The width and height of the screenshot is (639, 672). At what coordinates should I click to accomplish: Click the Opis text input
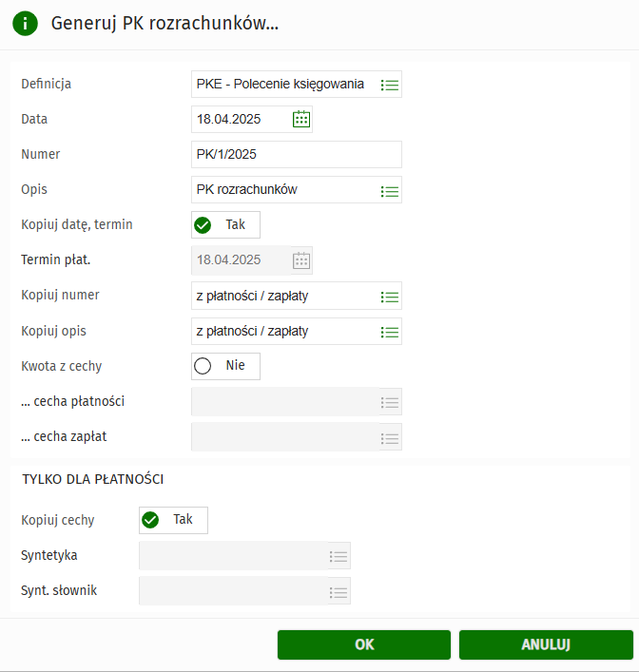pos(282,190)
